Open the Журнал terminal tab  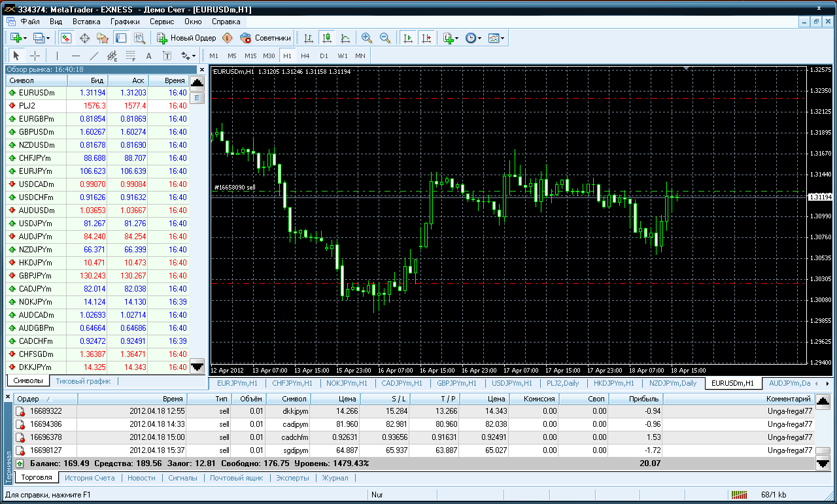click(x=335, y=478)
